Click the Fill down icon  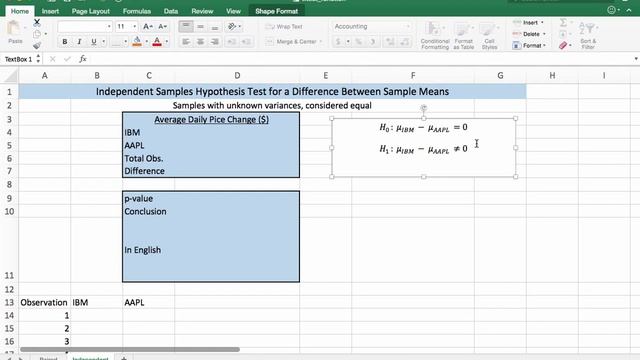tap(563, 34)
